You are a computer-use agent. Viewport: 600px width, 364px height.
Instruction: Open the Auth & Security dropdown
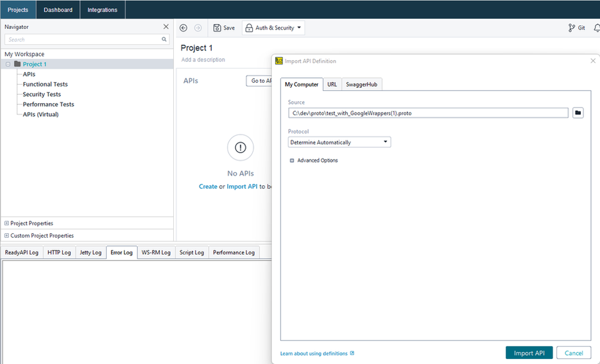[x=273, y=28]
